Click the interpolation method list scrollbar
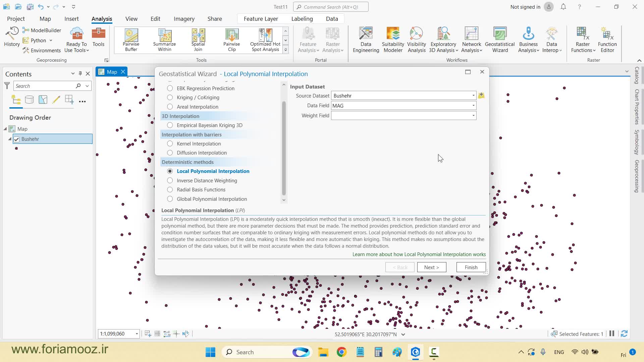The width and height of the screenshot is (644, 362). point(284,147)
